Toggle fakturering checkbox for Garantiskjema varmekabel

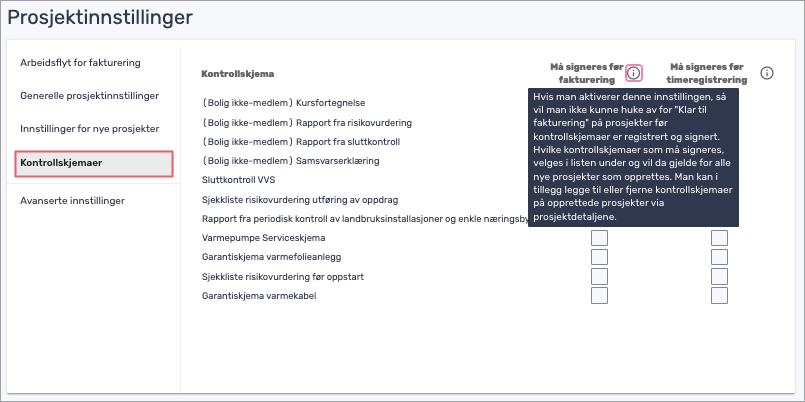[x=599, y=295]
